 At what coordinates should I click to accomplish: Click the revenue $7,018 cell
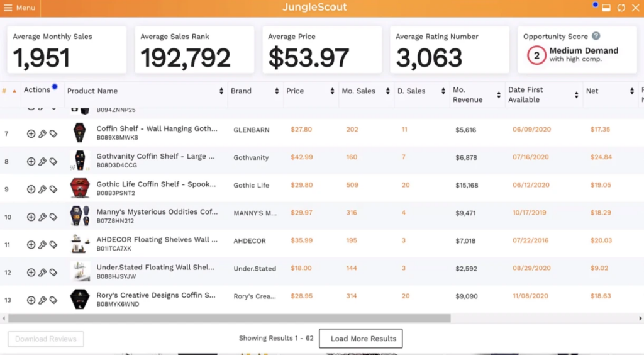click(x=465, y=241)
